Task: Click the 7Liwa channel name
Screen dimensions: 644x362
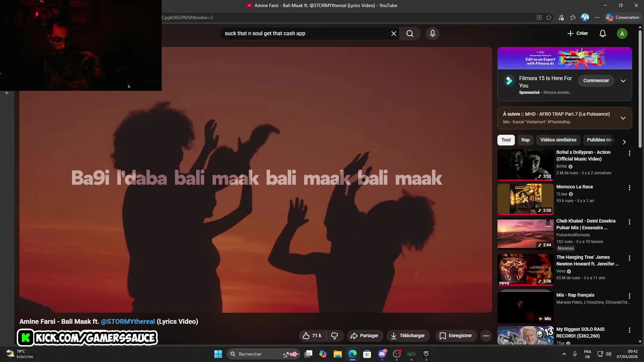Action: pos(561,194)
